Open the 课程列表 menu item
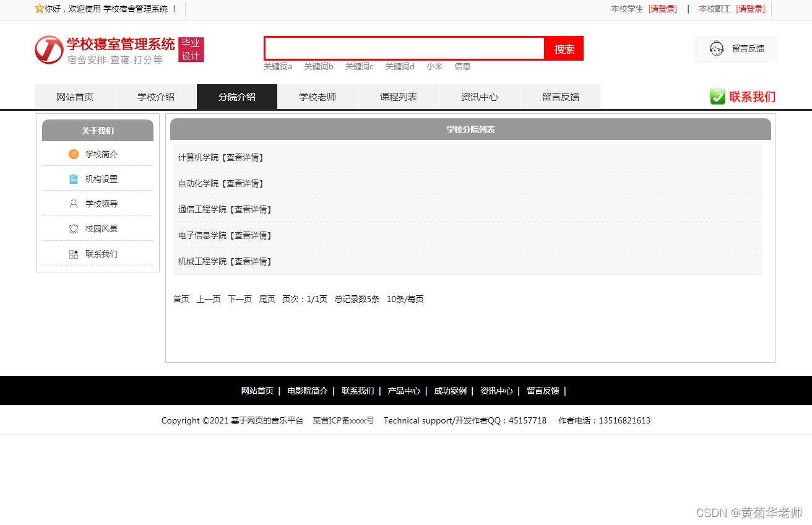The image size is (812, 525). click(x=399, y=97)
